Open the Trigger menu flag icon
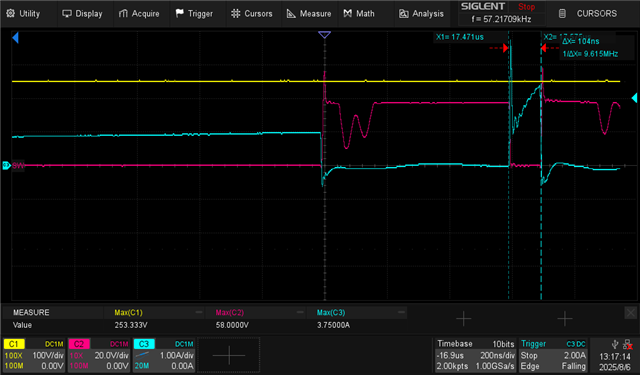Screen dimensions: 640x375 (x=179, y=13)
